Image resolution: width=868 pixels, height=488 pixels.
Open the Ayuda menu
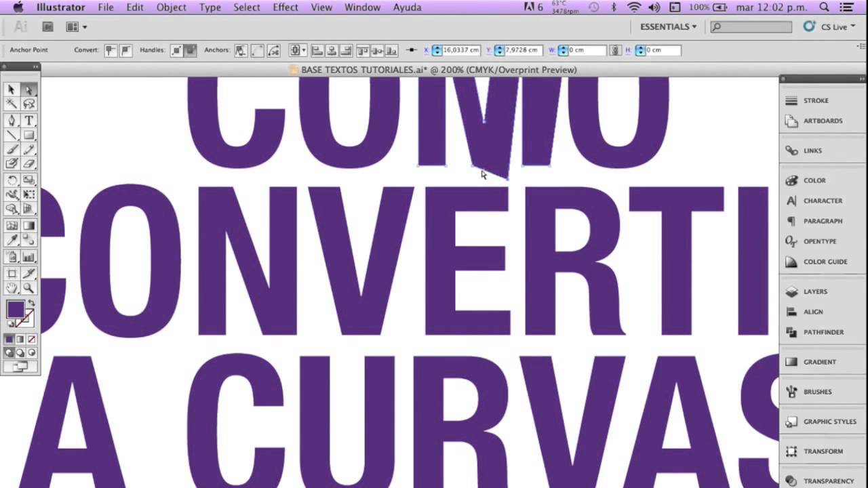407,7
